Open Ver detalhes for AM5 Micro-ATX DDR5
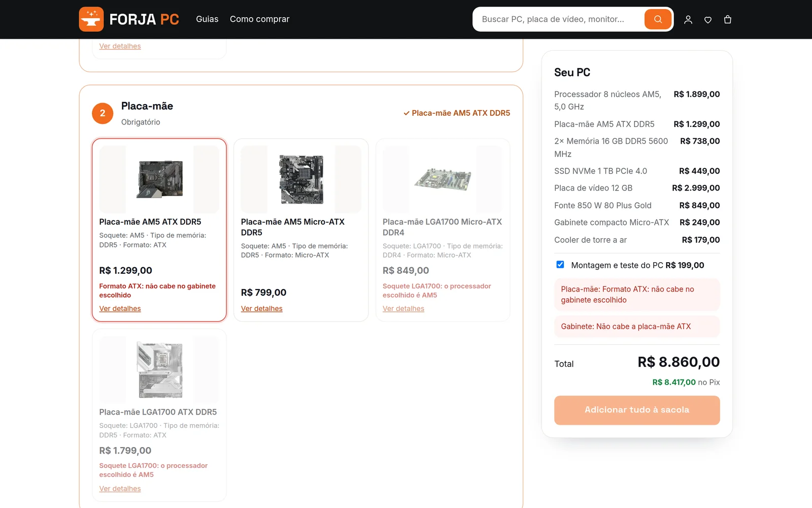 [261, 308]
